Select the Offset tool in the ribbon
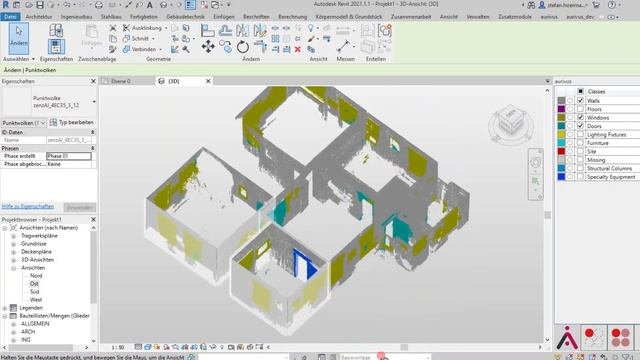 [x=225, y=31]
